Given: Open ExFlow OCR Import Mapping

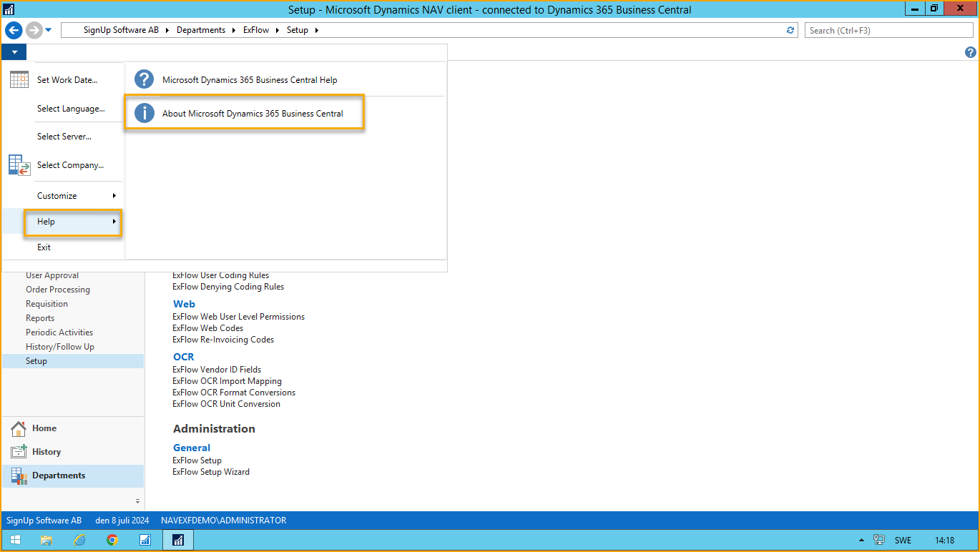Looking at the screenshot, I should click(x=227, y=380).
